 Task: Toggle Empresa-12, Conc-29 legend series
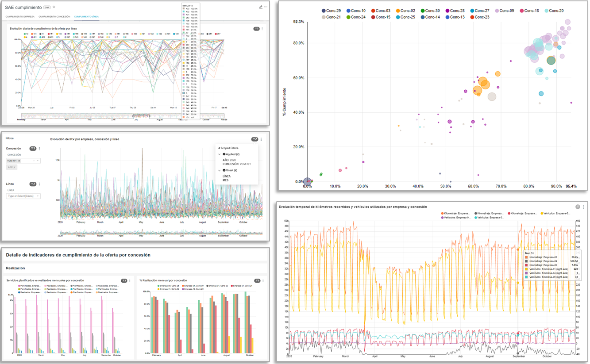(193, 289)
